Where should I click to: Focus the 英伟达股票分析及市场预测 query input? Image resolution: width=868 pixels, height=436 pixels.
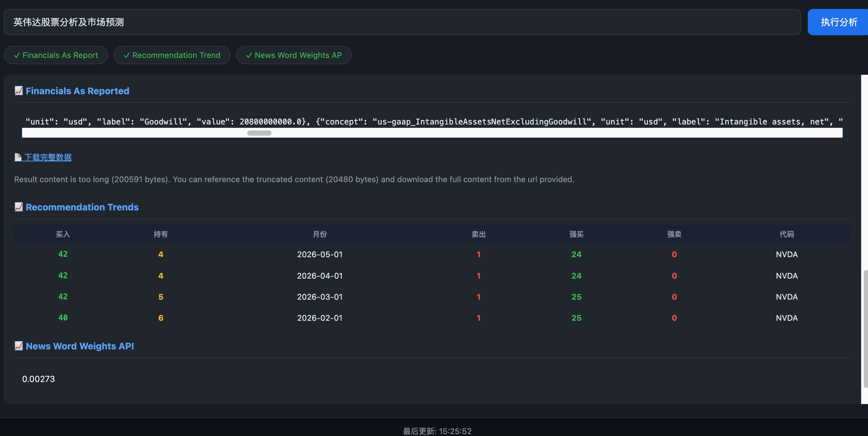coord(402,22)
